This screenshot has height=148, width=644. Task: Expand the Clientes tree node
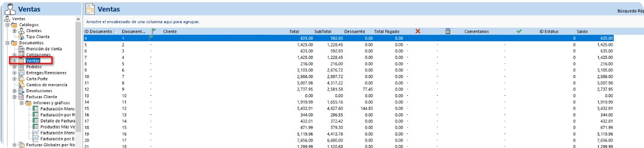tap(14, 31)
